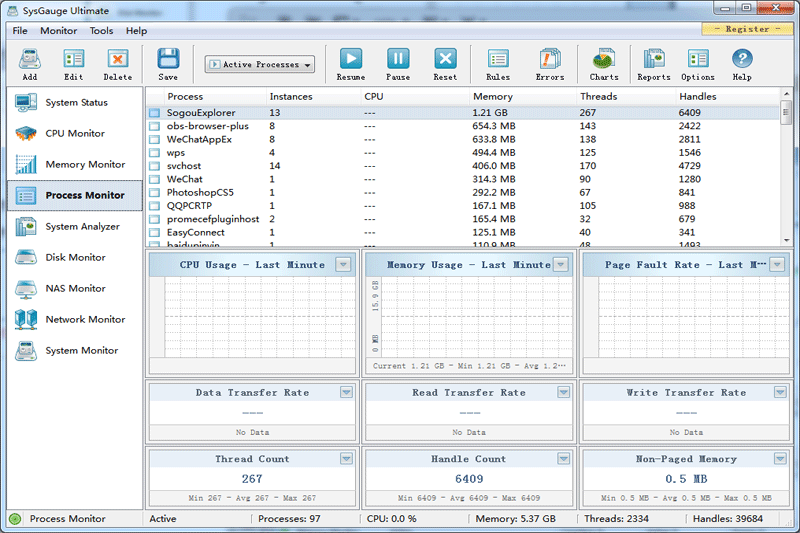Click scrollbar down arrow in process list
This screenshot has height=533, width=800.
(786, 240)
